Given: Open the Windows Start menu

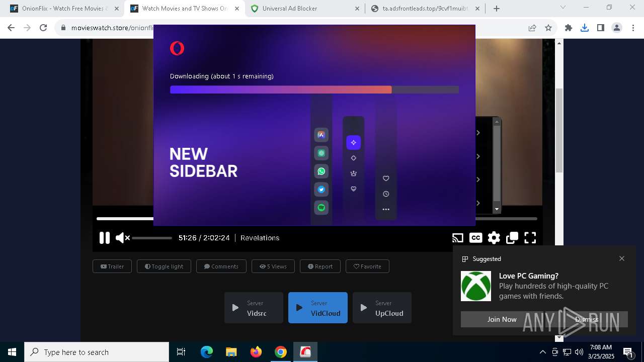Looking at the screenshot, I should (x=12, y=352).
